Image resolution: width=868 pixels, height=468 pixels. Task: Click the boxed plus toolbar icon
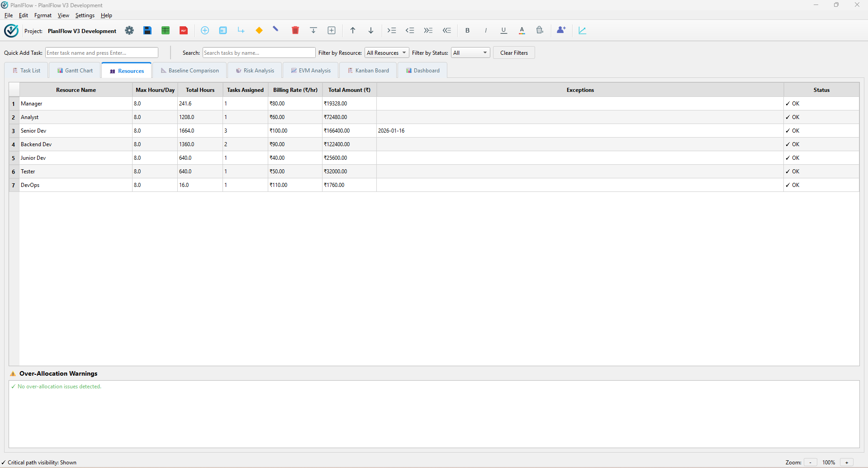point(332,30)
